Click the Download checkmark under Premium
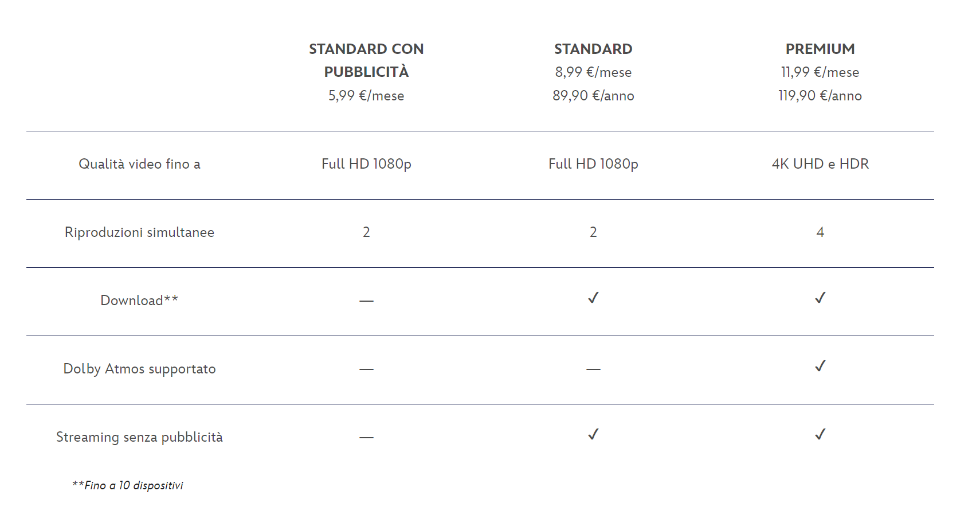The height and width of the screenshot is (522, 980). pos(820,298)
